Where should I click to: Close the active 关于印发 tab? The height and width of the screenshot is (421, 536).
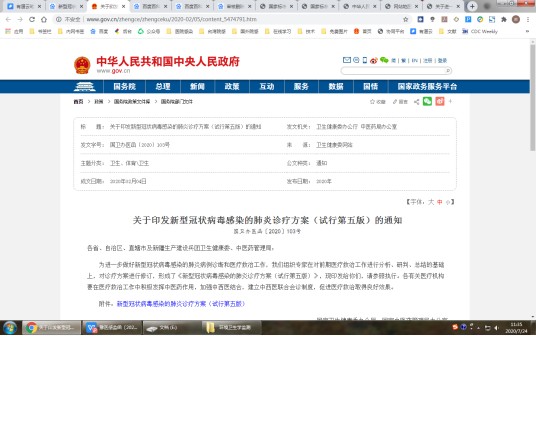(123, 6)
